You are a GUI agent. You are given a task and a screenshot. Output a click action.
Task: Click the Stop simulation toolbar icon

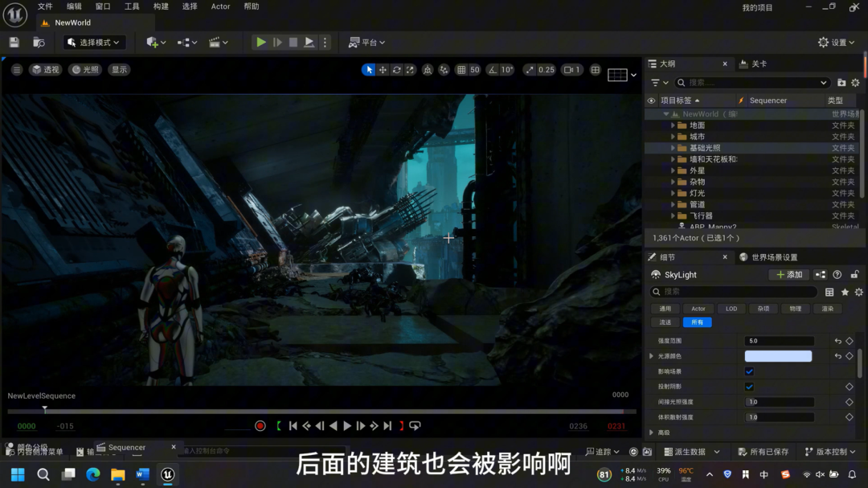coord(293,43)
